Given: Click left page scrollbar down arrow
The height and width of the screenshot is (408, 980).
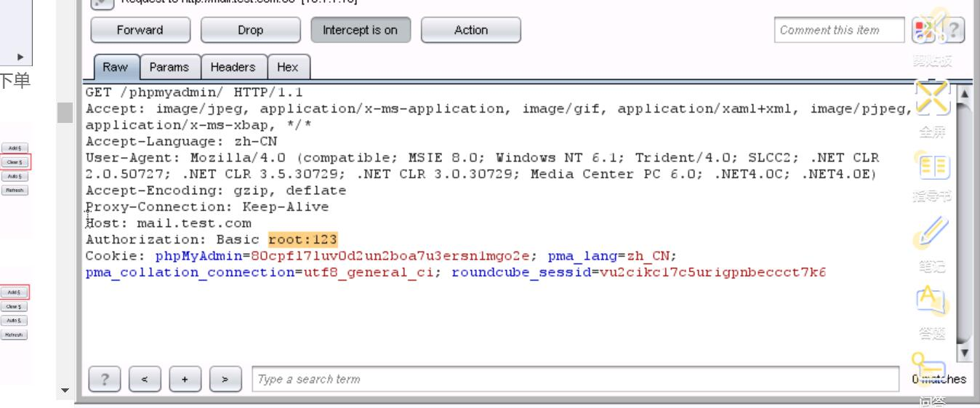Looking at the screenshot, I should pyautogui.click(x=65, y=392).
